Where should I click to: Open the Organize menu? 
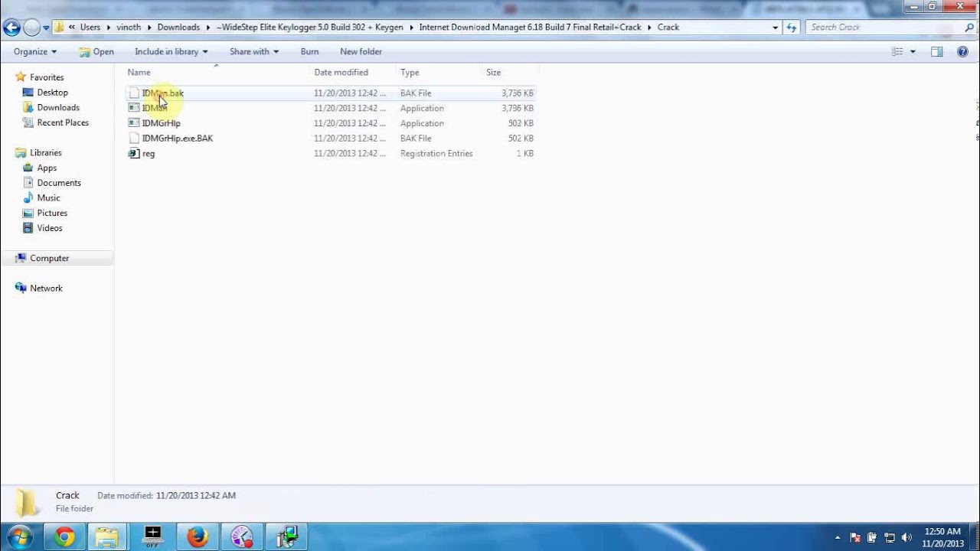(x=35, y=51)
